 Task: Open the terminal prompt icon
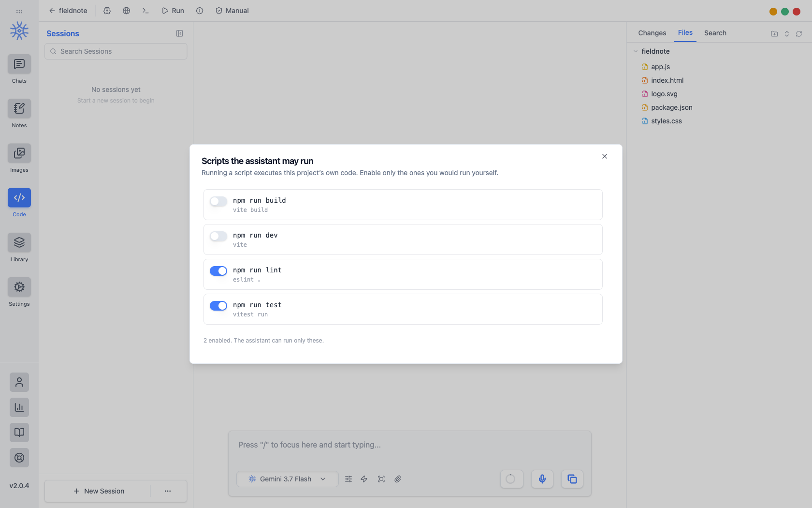(146, 11)
